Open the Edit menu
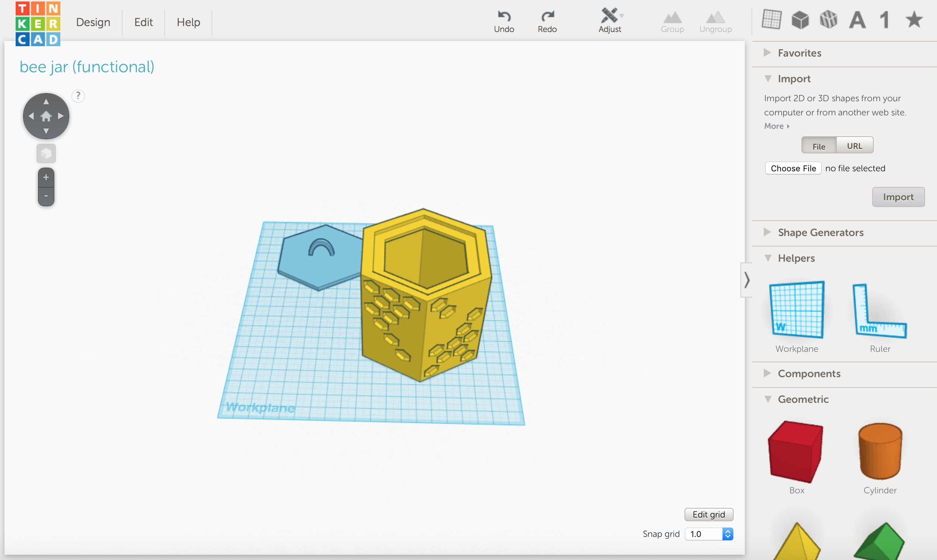This screenshot has height=560, width=937. (143, 22)
